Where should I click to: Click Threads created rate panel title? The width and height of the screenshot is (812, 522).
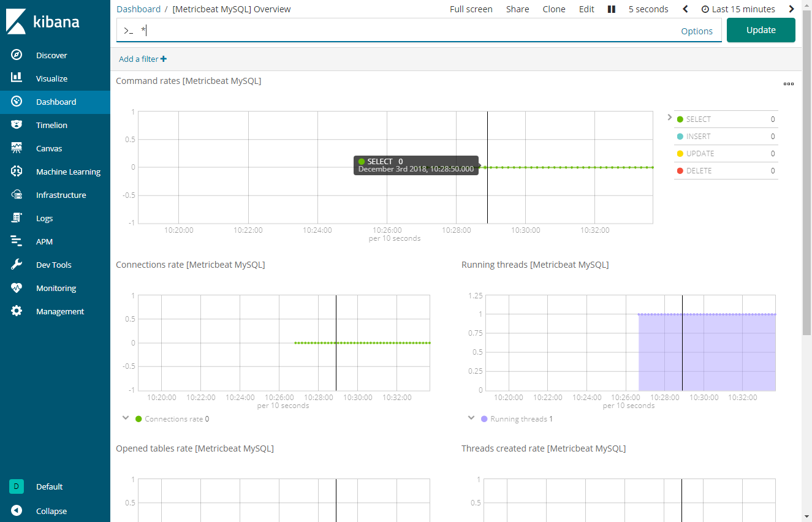click(544, 448)
